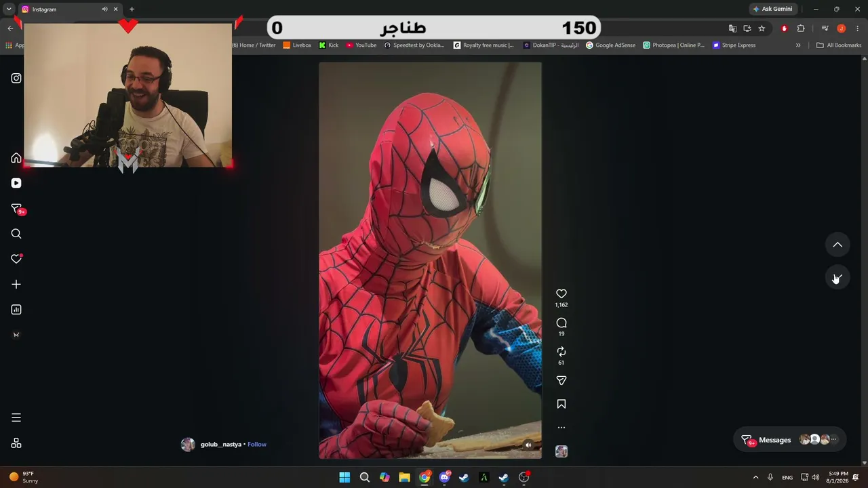Open the Reels icon in the sidebar
Image resolution: width=868 pixels, height=488 pixels.
16,183
